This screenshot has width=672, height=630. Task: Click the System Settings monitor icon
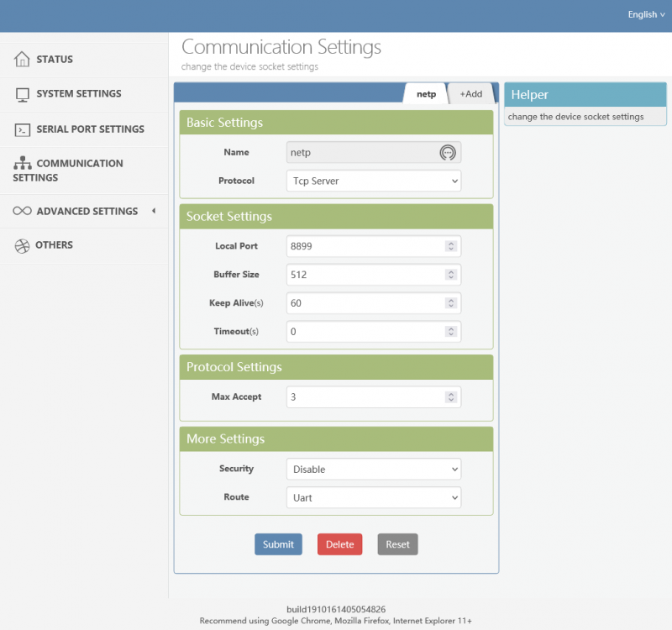tap(23, 94)
